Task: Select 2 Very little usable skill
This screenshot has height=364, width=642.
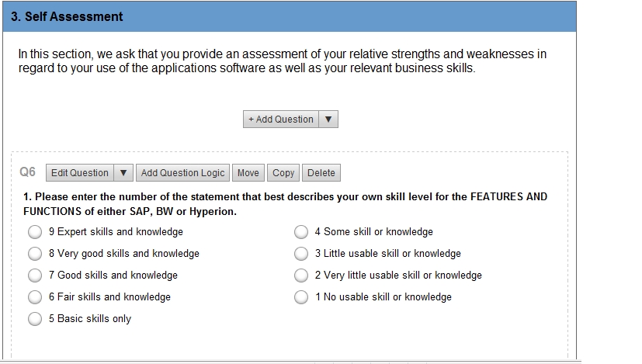Action: tap(301, 276)
